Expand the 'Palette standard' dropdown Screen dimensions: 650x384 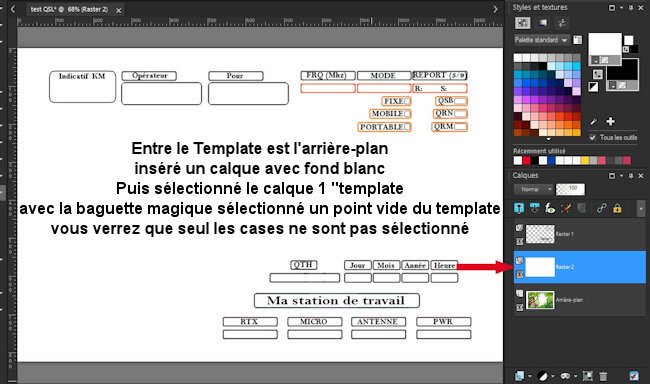(541, 40)
